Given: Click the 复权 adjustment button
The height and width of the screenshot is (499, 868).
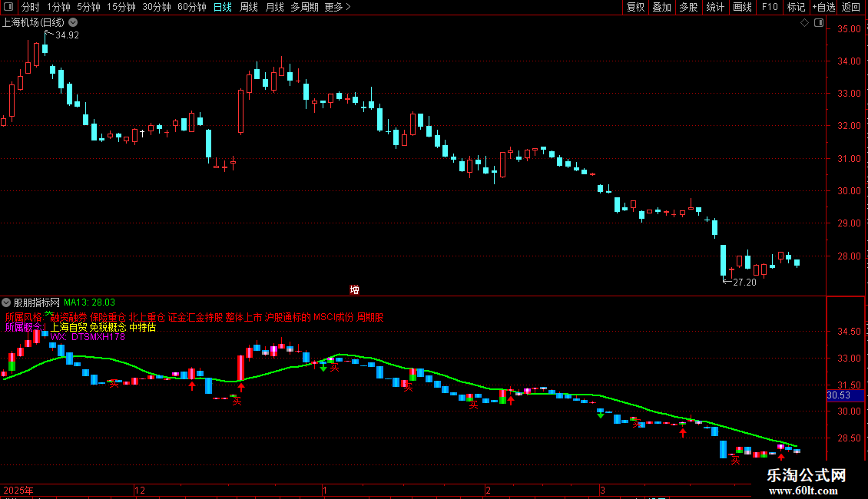Looking at the screenshot, I should (x=635, y=7).
